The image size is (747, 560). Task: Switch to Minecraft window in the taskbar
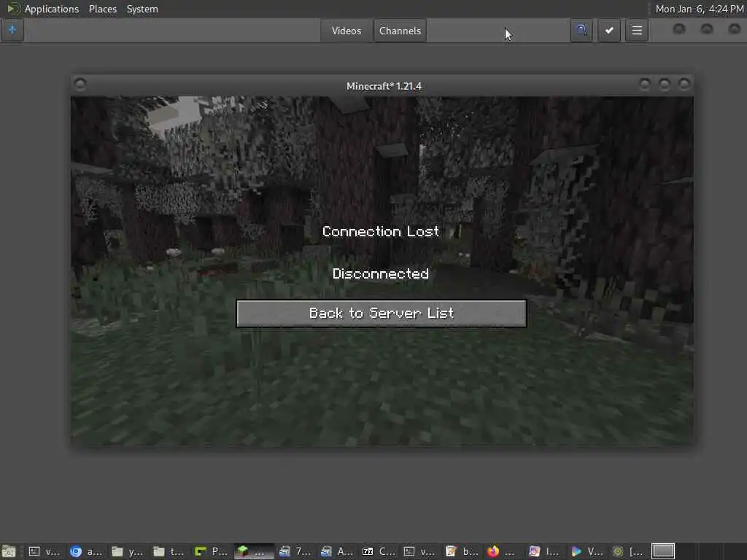tap(254, 551)
